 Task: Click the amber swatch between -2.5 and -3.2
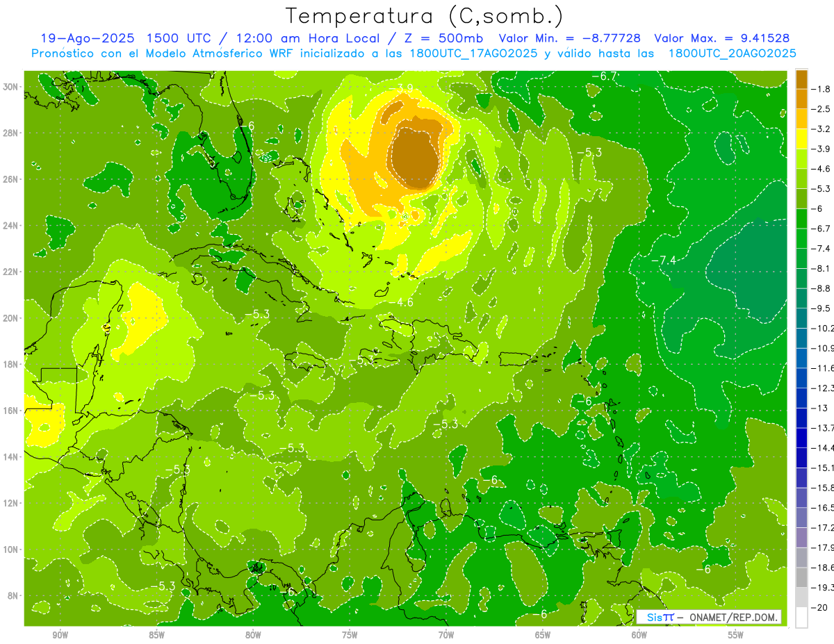(x=801, y=119)
